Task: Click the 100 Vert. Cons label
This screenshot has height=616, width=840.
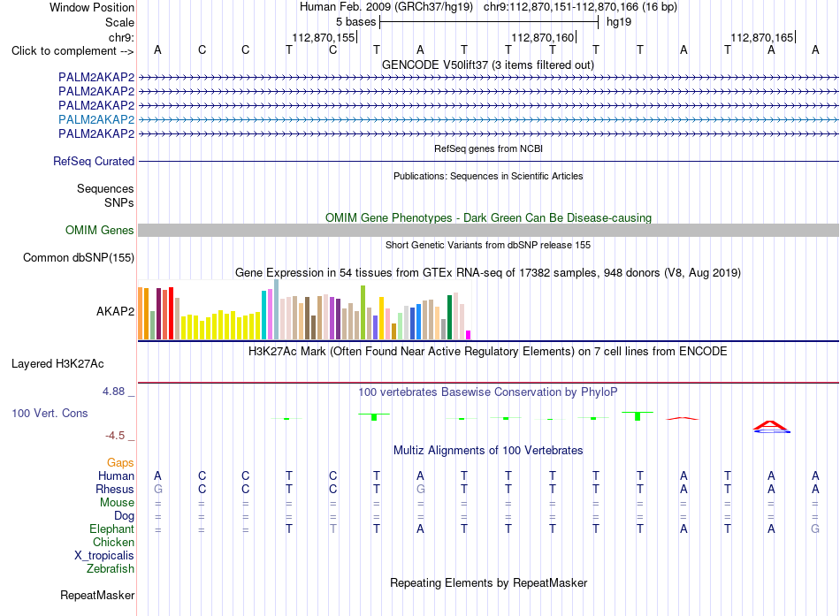Action: click(50, 413)
